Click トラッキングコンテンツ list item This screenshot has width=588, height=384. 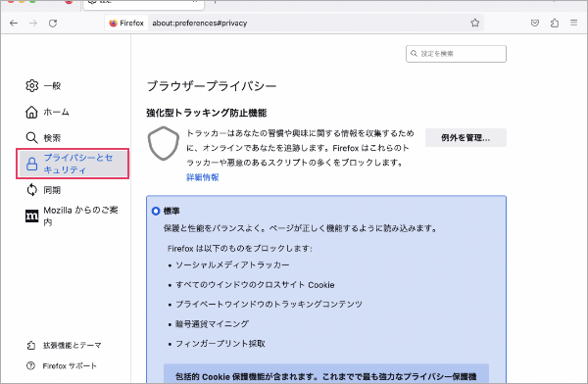(x=269, y=304)
